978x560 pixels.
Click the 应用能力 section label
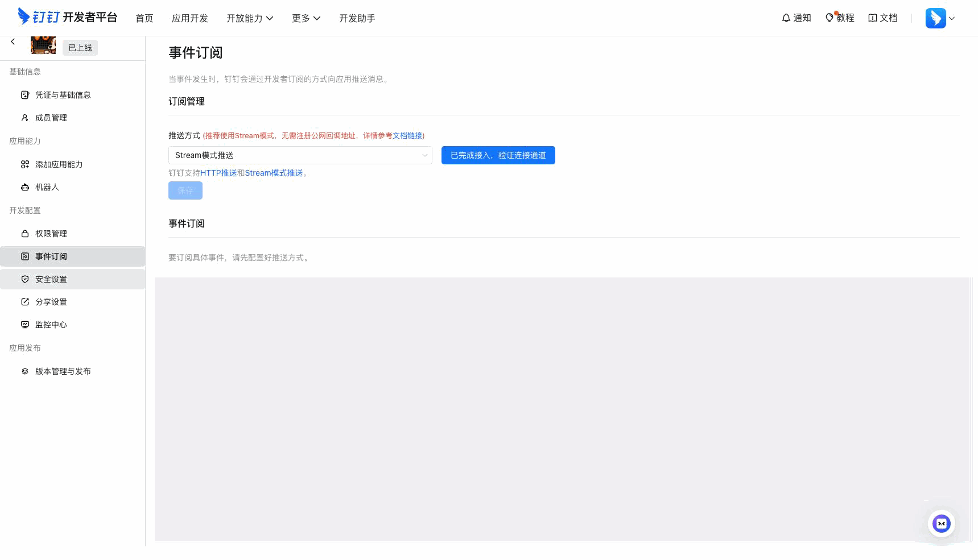pyautogui.click(x=25, y=141)
